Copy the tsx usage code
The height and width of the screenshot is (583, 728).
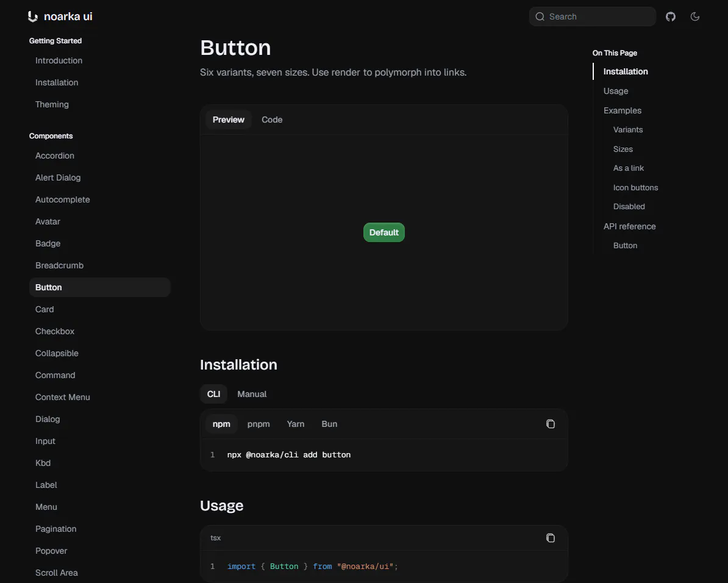click(x=550, y=537)
